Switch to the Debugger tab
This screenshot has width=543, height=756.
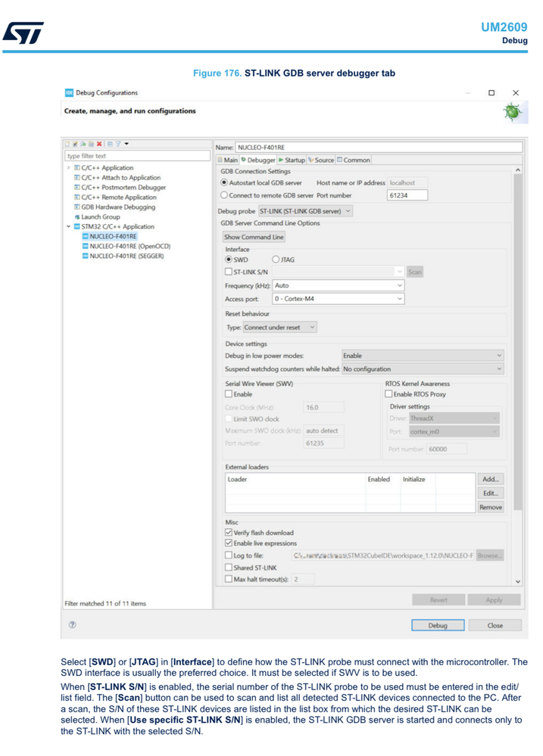coord(258,160)
